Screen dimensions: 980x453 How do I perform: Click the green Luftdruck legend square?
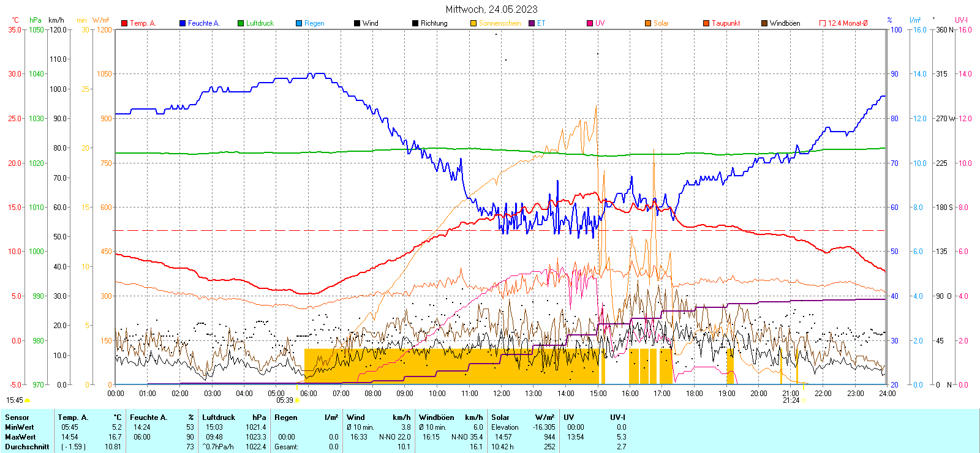[241, 23]
